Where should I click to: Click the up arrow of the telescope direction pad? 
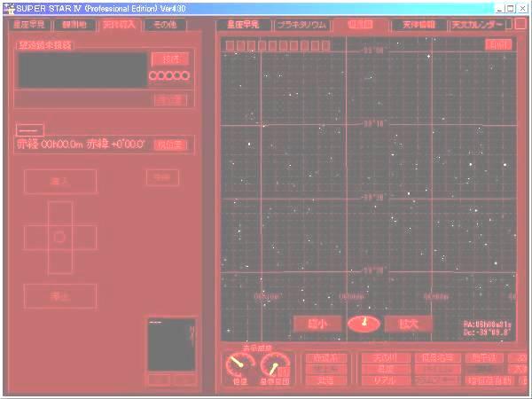60,214
